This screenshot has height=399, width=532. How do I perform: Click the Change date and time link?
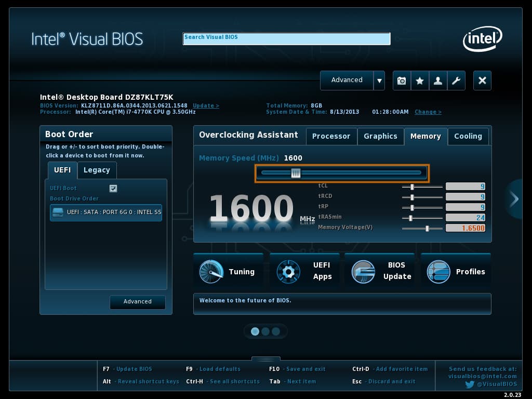tap(428, 112)
